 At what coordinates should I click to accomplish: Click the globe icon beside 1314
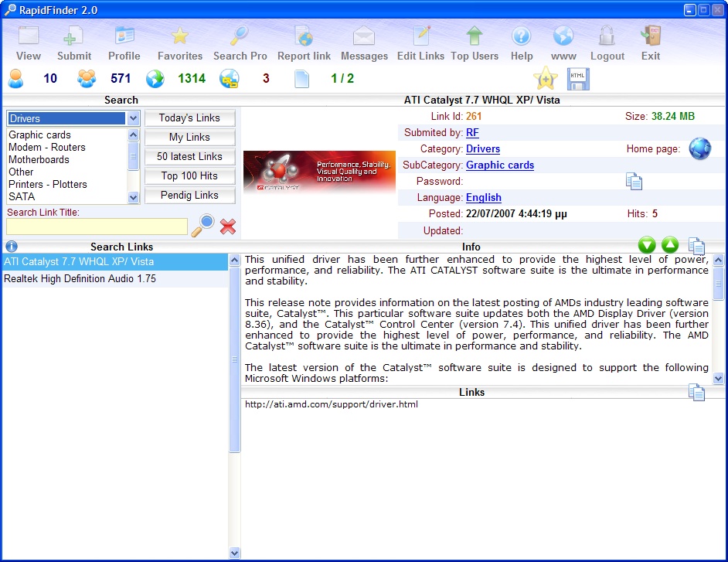click(155, 79)
